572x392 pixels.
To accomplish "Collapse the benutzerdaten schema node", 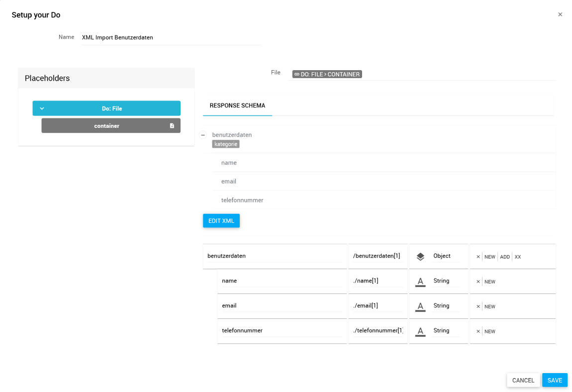I will click(x=203, y=135).
